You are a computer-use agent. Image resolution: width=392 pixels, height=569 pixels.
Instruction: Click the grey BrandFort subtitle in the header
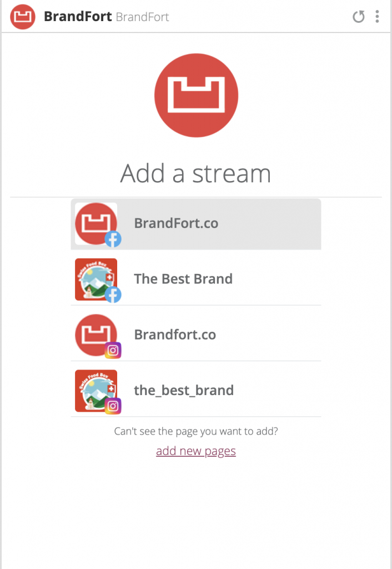(143, 17)
